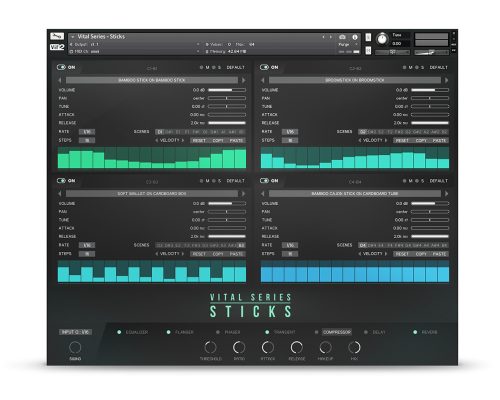The height and width of the screenshot is (400, 500).
Task: Open Steps dropdown in Bamboo Stick slot
Action: pos(87,140)
